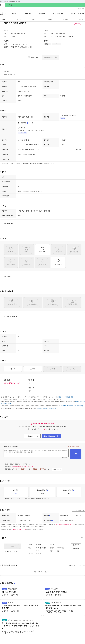Click the 주택자금 지원 benefit icon
This screenshot has width=85, height=644.
tap(11, 262)
